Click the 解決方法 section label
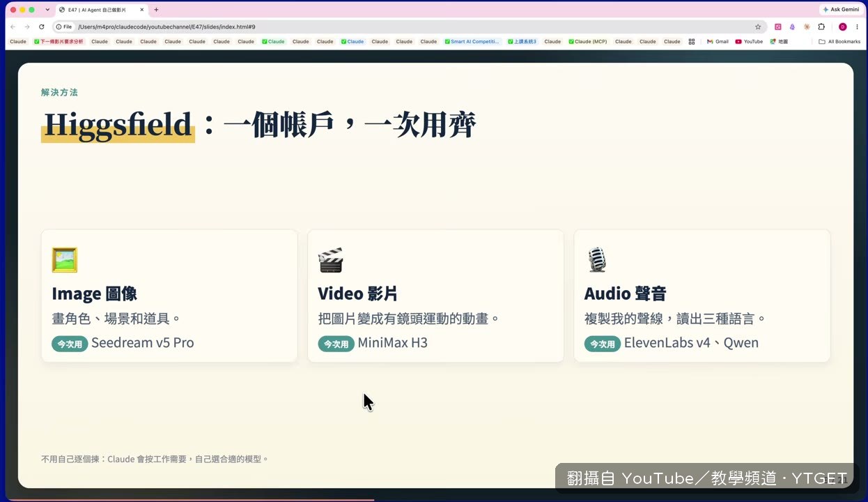 pos(59,92)
